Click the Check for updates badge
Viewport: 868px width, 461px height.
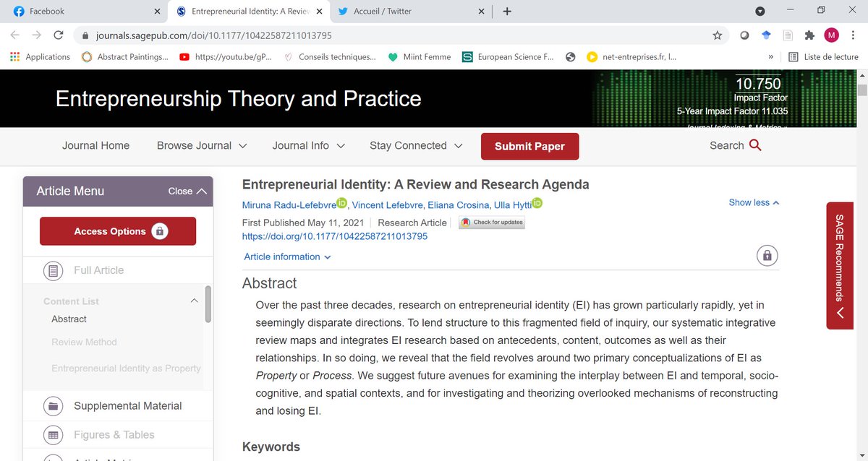(x=492, y=223)
